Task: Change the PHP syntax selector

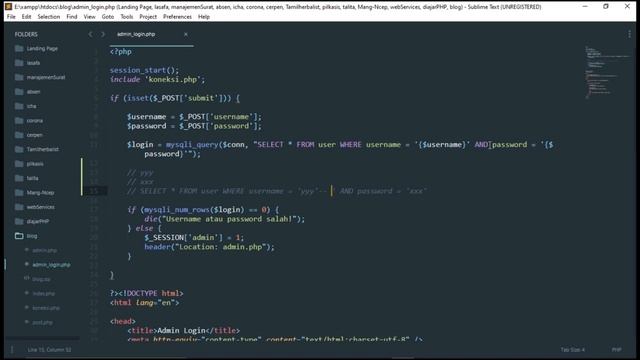Action: pyautogui.click(x=616, y=350)
